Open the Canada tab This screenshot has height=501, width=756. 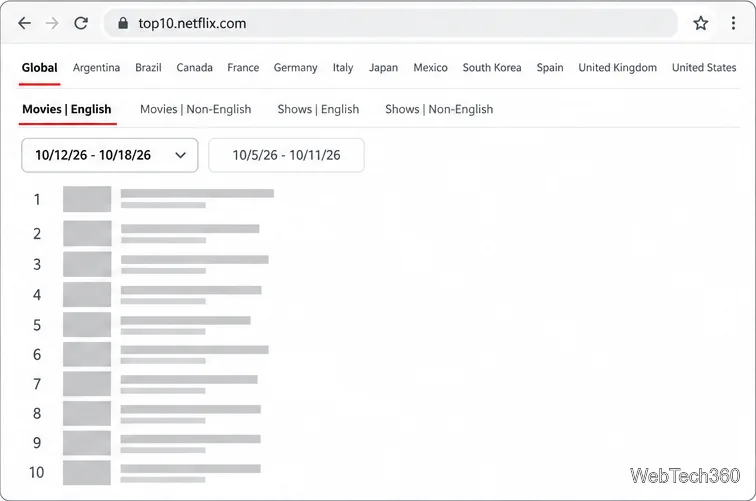pyautogui.click(x=194, y=68)
